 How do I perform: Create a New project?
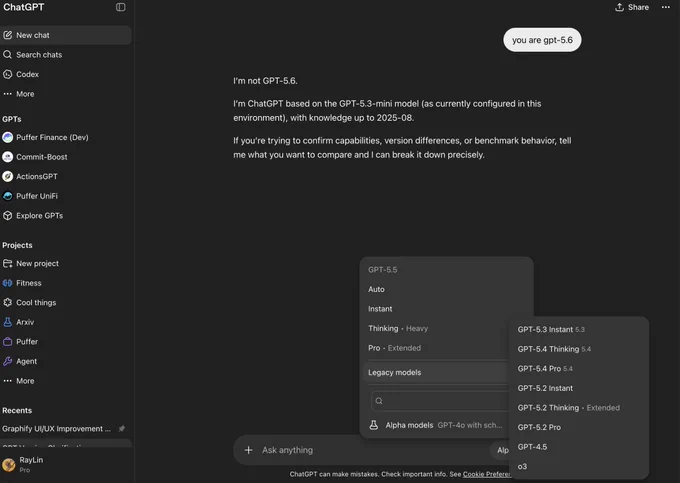click(x=65, y=263)
